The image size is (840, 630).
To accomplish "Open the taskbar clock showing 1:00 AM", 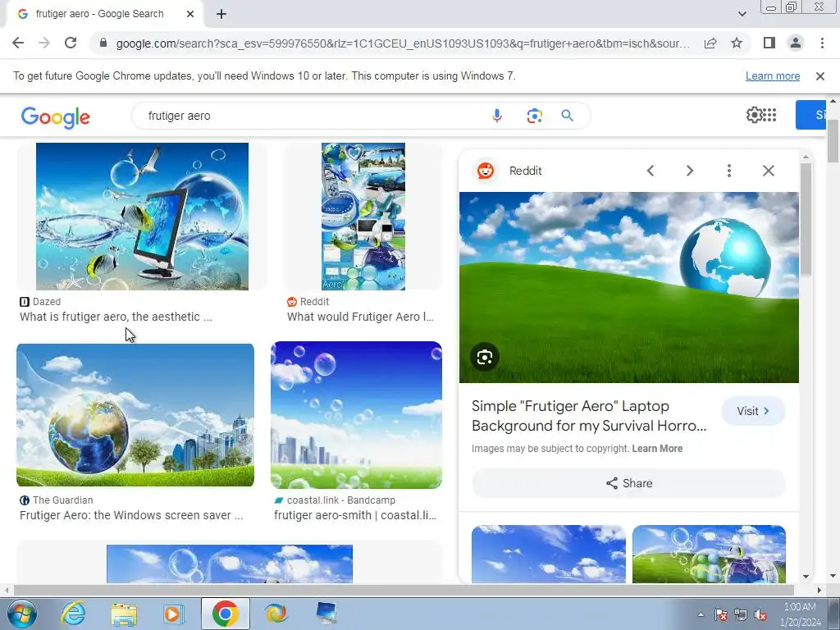I will pyautogui.click(x=800, y=614).
